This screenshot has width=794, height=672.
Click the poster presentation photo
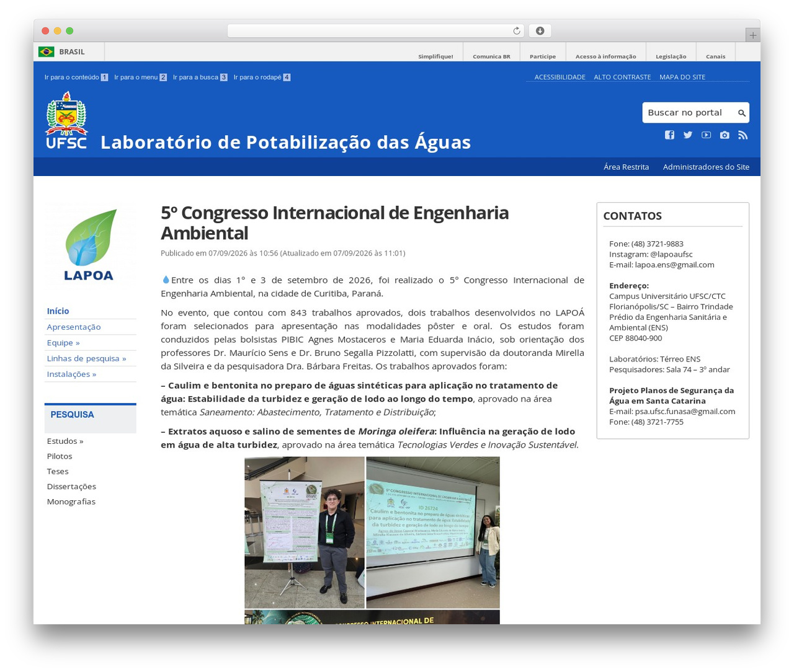305,533
